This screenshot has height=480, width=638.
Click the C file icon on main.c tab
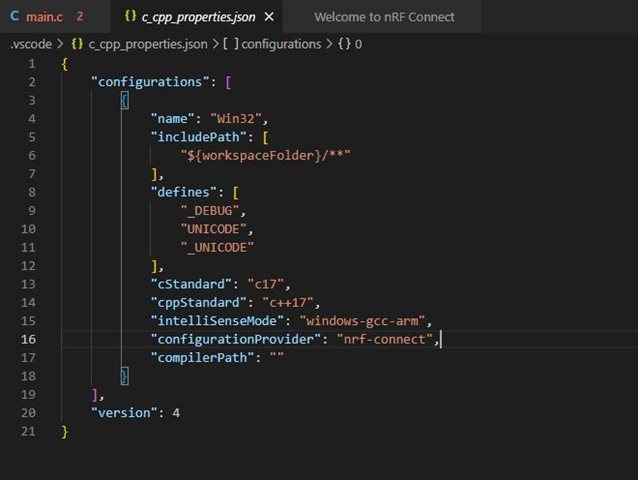[x=15, y=16]
